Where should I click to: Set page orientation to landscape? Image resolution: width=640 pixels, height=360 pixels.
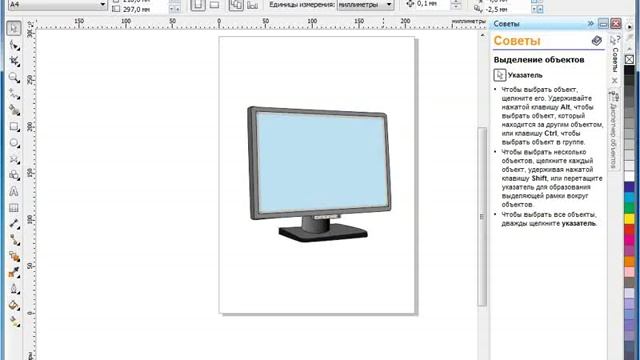point(214,5)
